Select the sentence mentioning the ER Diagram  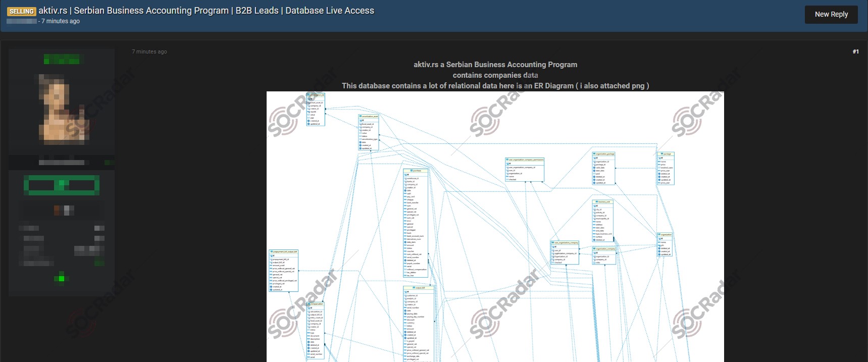pyautogui.click(x=495, y=86)
